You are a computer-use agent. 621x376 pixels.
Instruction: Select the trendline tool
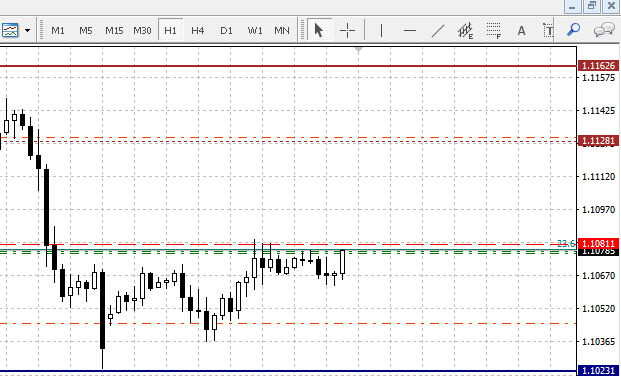coord(438,30)
